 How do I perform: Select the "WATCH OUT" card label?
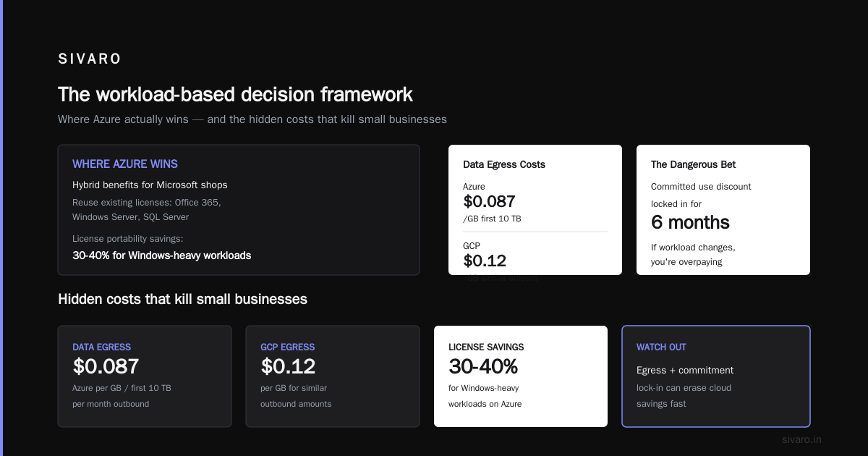[x=661, y=347]
